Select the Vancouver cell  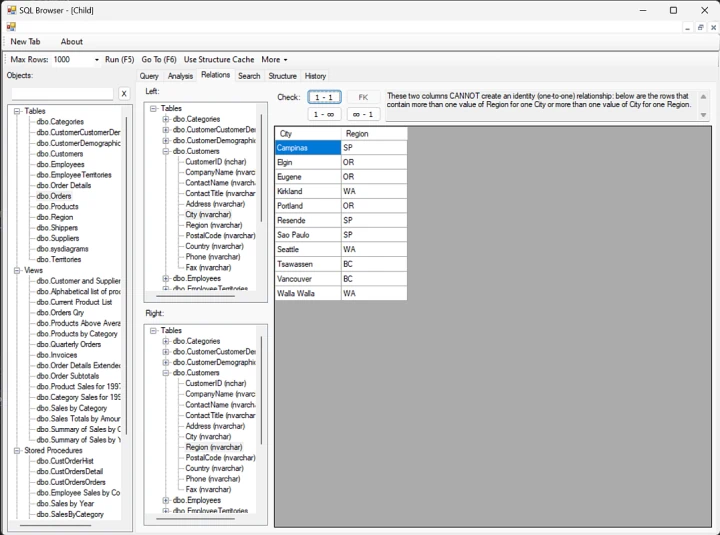coord(308,279)
